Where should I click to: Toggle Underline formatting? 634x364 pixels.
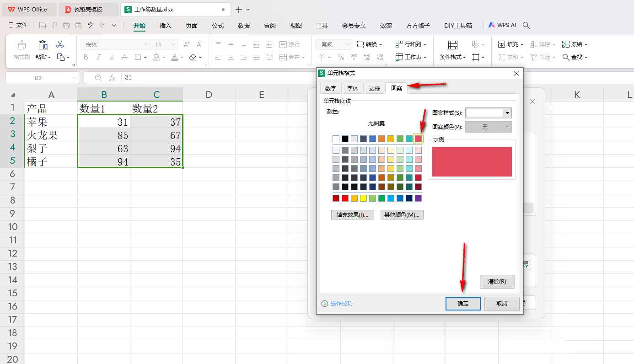(x=112, y=57)
